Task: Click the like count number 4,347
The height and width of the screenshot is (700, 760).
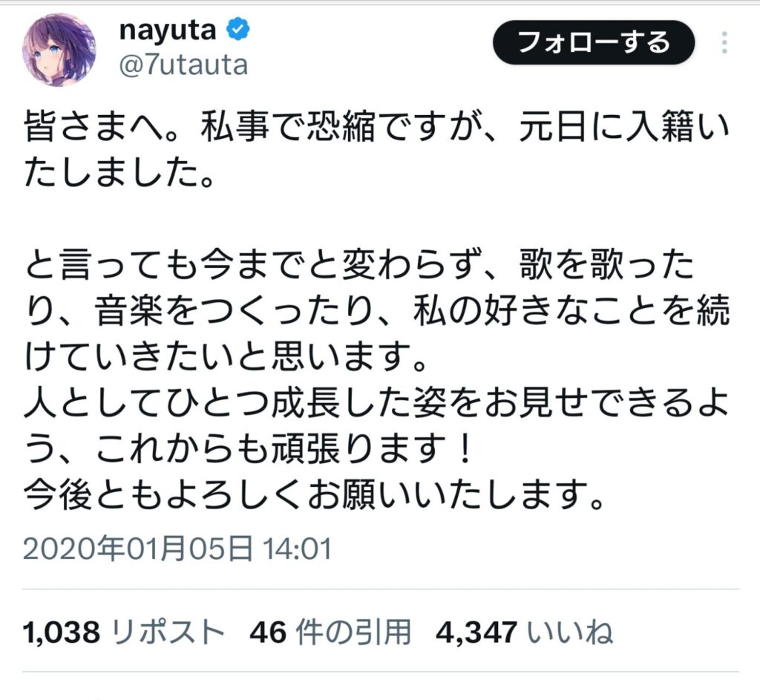Action: [477, 632]
